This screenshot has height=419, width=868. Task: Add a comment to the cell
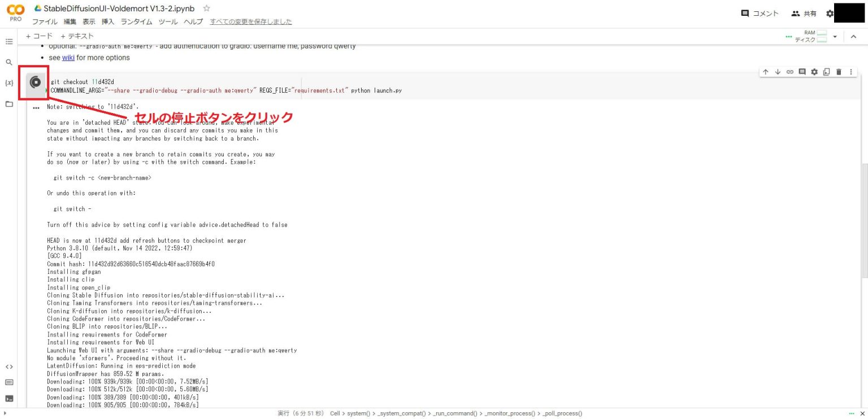click(802, 72)
